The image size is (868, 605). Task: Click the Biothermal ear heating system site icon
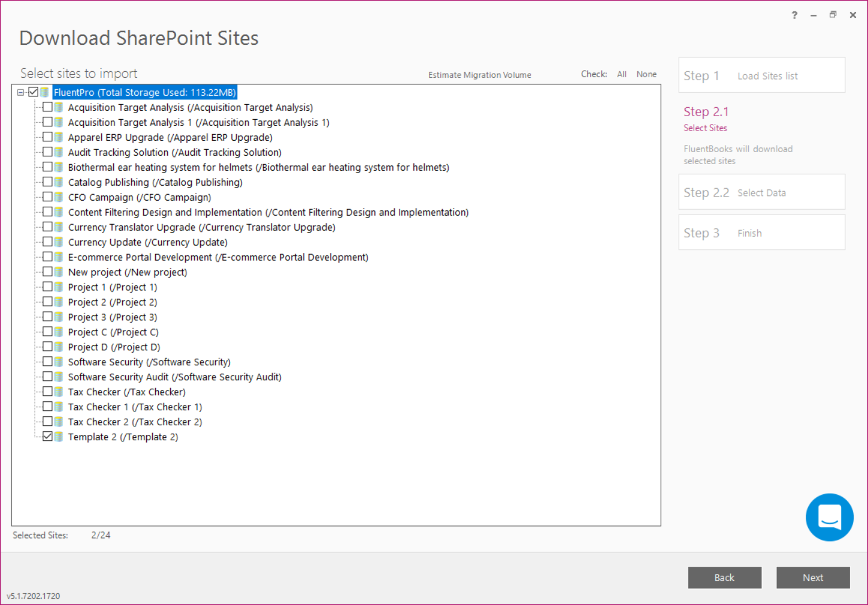[59, 167]
